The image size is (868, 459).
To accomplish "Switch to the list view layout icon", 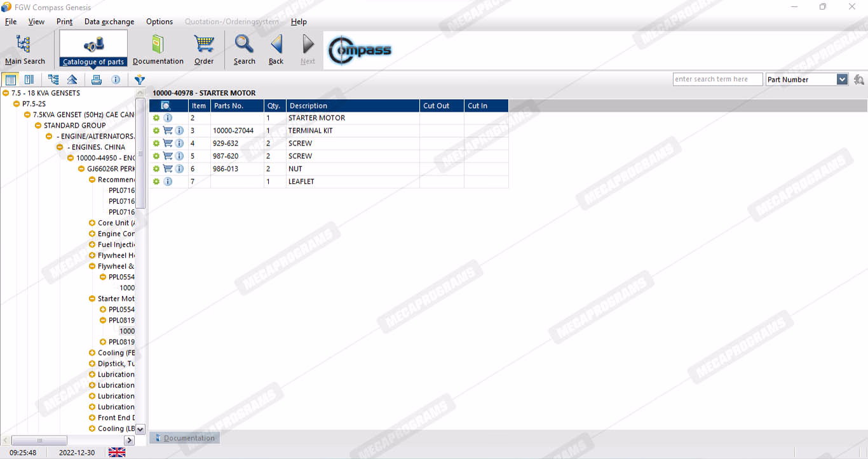I will pos(10,79).
